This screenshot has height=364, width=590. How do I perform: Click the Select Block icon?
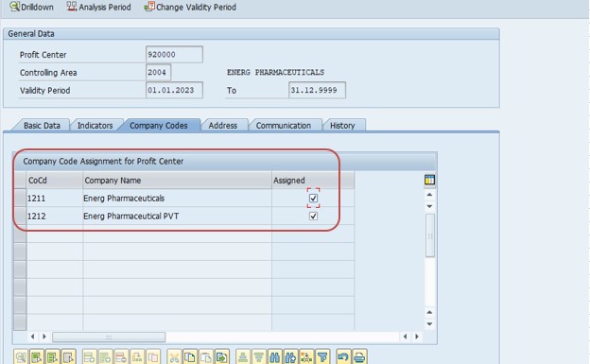pos(52,356)
